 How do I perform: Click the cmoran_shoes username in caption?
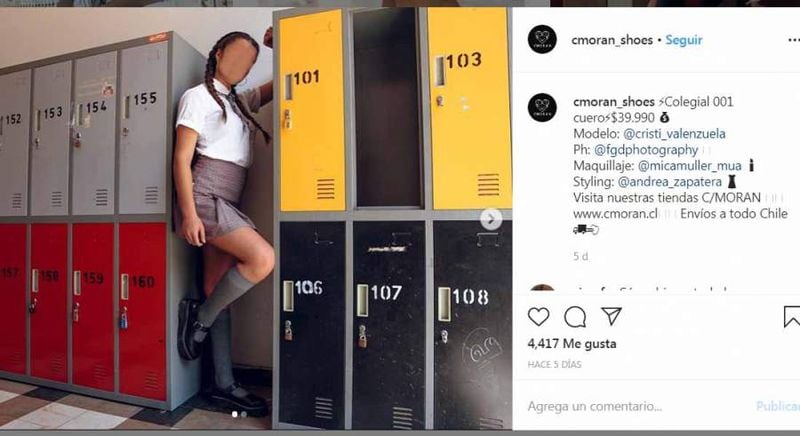tap(614, 102)
